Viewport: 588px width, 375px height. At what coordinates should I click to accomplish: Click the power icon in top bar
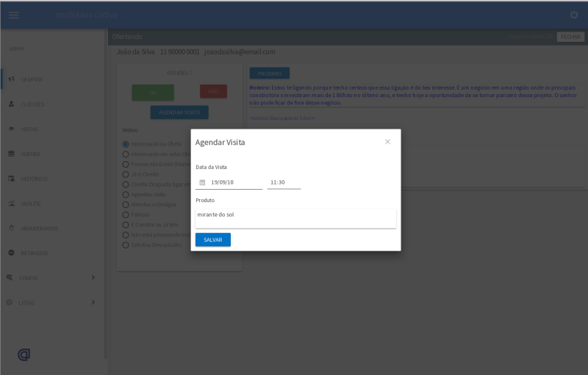click(574, 15)
